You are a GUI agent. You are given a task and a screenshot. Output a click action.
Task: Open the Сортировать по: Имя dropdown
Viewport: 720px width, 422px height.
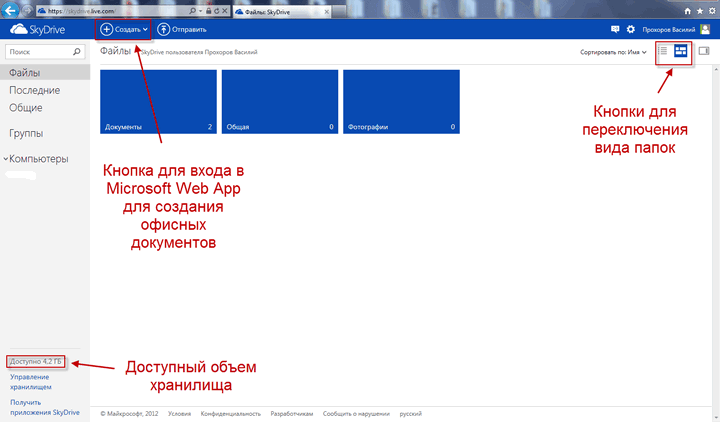pyautogui.click(x=614, y=51)
